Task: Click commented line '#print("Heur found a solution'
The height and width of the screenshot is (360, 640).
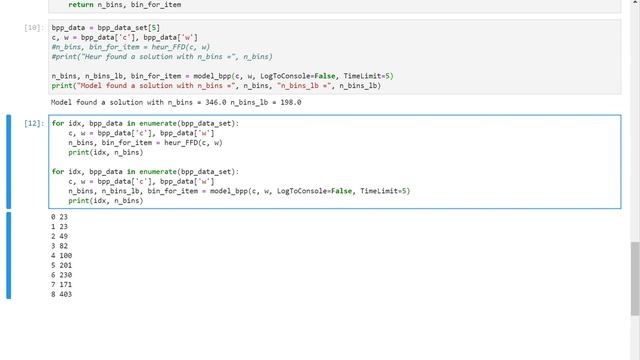Action: pyautogui.click(x=162, y=57)
